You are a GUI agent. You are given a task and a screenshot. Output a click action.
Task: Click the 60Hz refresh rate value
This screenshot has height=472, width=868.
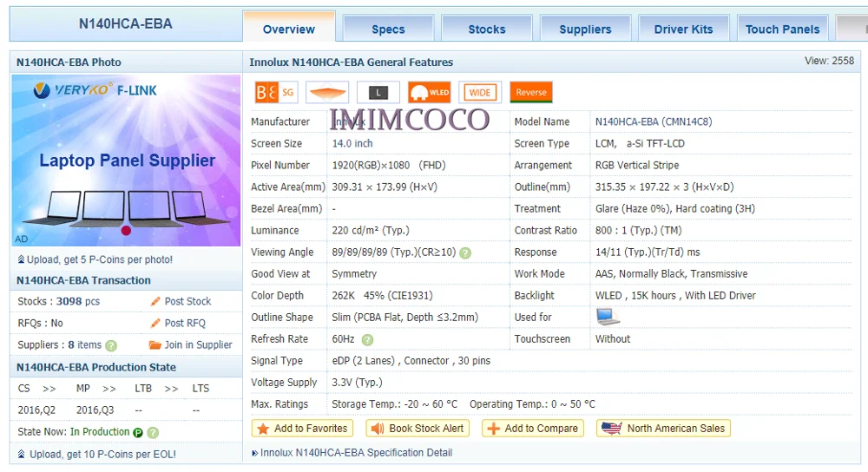coord(343,338)
